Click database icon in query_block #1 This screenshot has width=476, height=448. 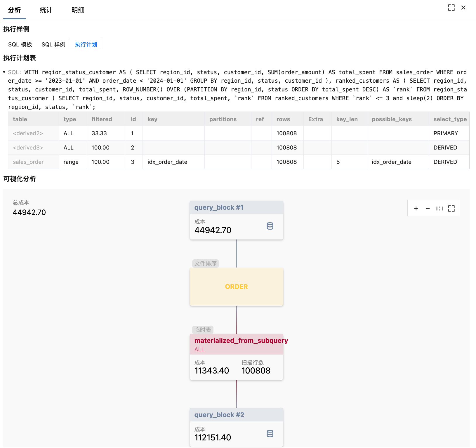(x=270, y=226)
